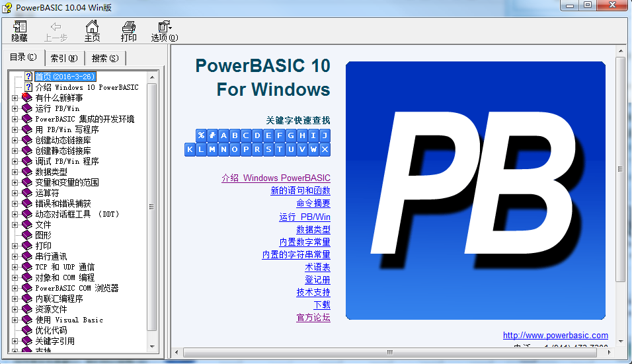The image size is (632, 364).
Task: Click content pane vertical scroll down arrow
Action: (x=621, y=342)
